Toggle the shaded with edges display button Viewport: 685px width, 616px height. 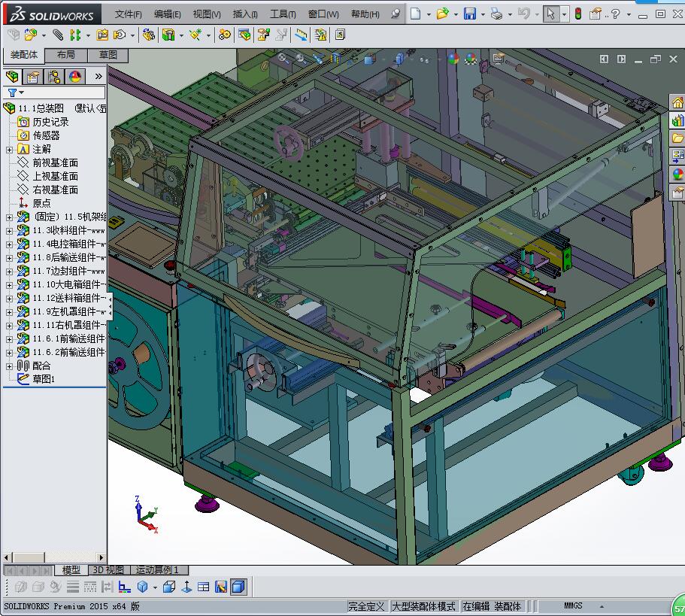point(238,587)
